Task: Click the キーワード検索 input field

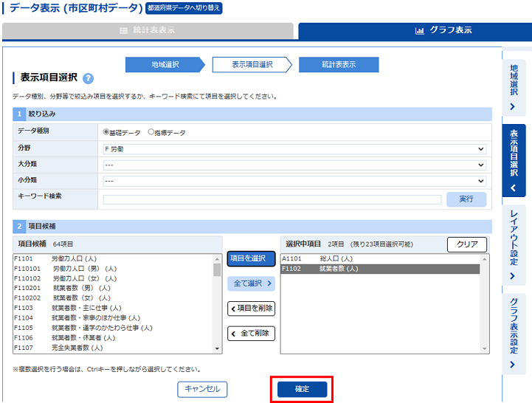Action: [272, 199]
